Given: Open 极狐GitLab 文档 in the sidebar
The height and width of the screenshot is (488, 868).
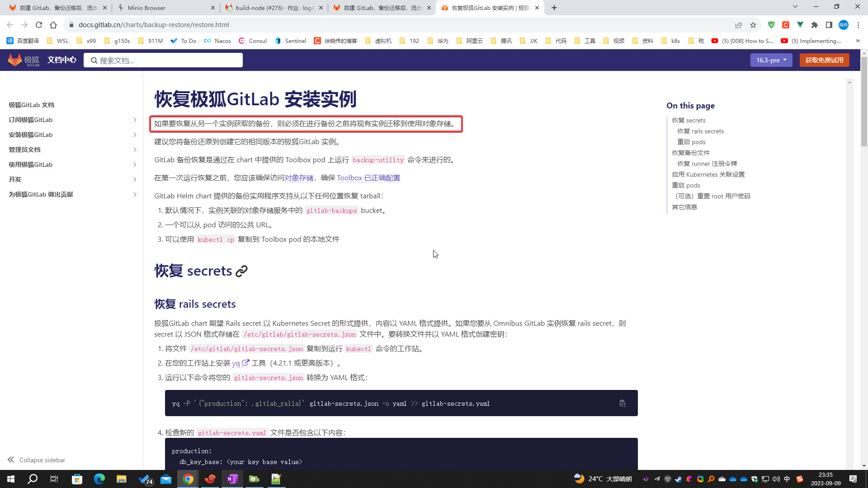Looking at the screenshot, I should (x=31, y=105).
